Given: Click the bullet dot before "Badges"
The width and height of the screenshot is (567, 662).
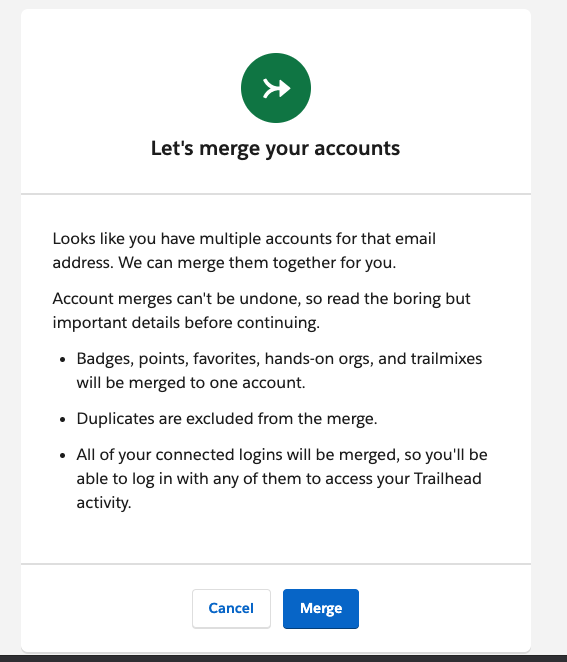Looking at the screenshot, I should 63,359.
